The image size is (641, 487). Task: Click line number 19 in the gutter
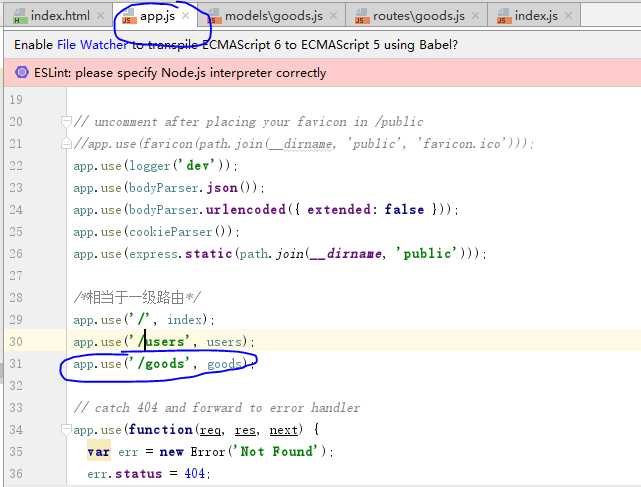[16, 99]
